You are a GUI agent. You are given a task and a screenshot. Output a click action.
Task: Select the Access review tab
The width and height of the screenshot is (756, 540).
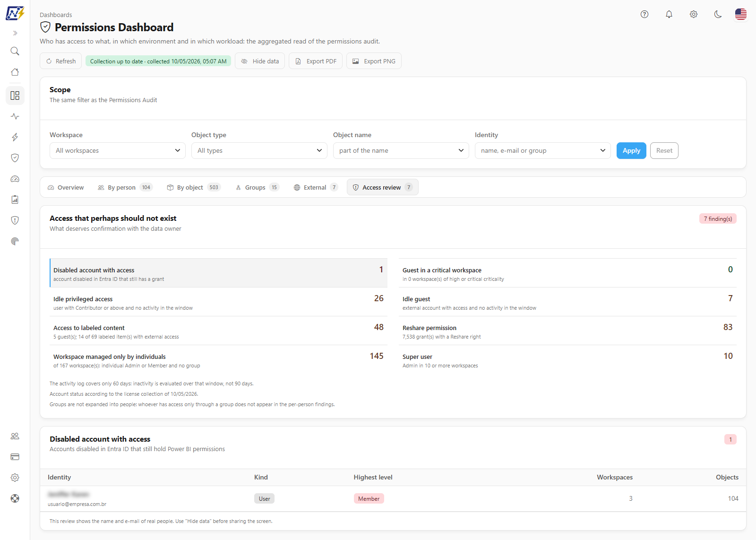383,187
